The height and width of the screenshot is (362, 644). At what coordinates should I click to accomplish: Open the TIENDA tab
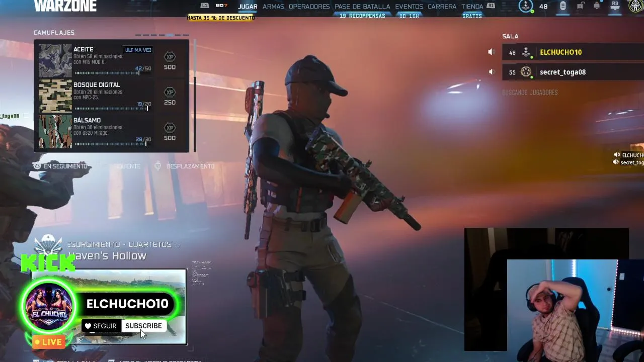[472, 7]
